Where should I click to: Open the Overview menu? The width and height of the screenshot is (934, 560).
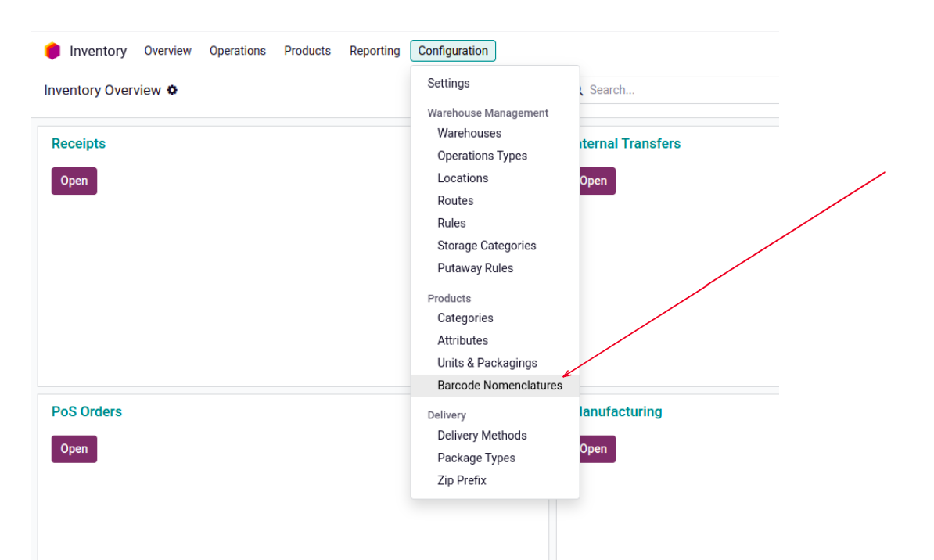(x=167, y=51)
